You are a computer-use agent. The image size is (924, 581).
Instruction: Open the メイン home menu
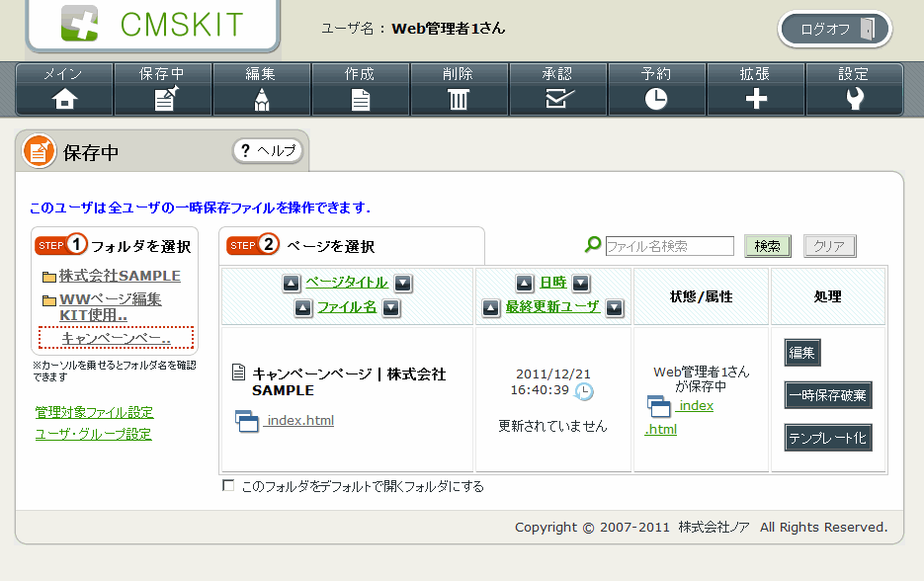click(x=64, y=89)
